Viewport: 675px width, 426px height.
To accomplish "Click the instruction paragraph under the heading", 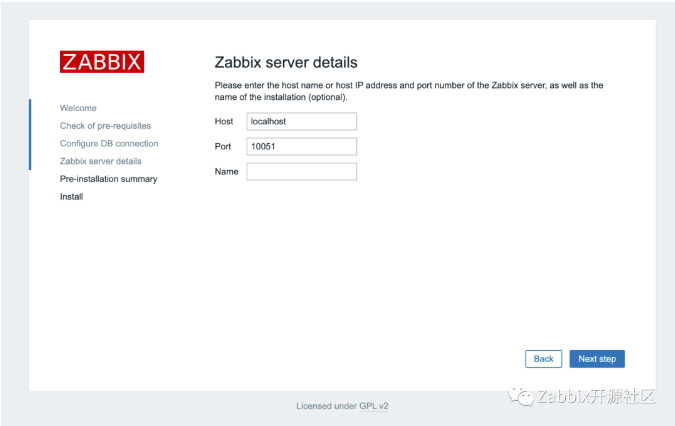I will (408, 91).
